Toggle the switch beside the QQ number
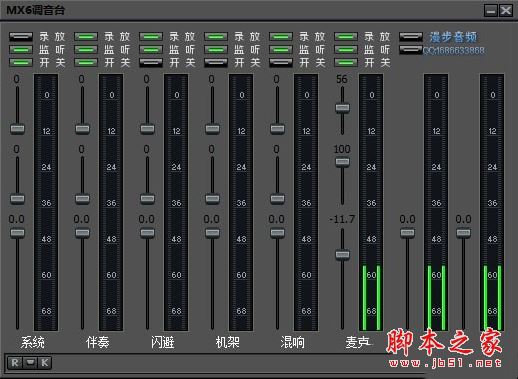 click(x=411, y=50)
